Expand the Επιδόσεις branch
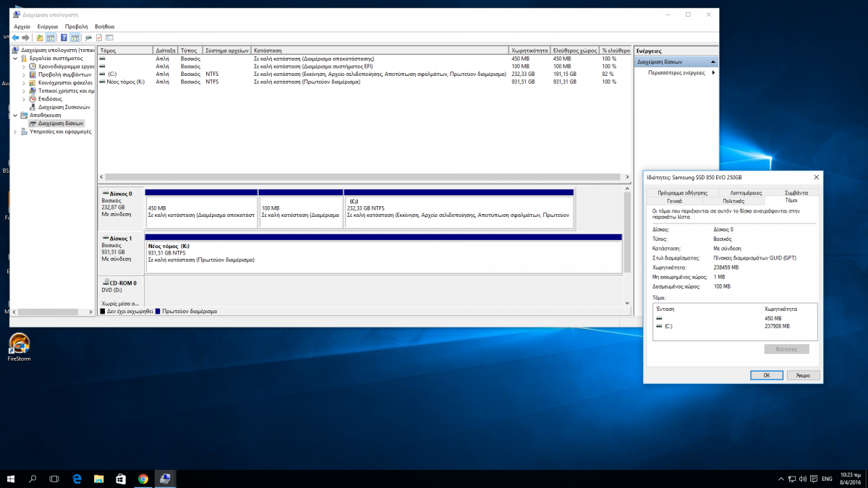The image size is (868, 488). (24, 99)
